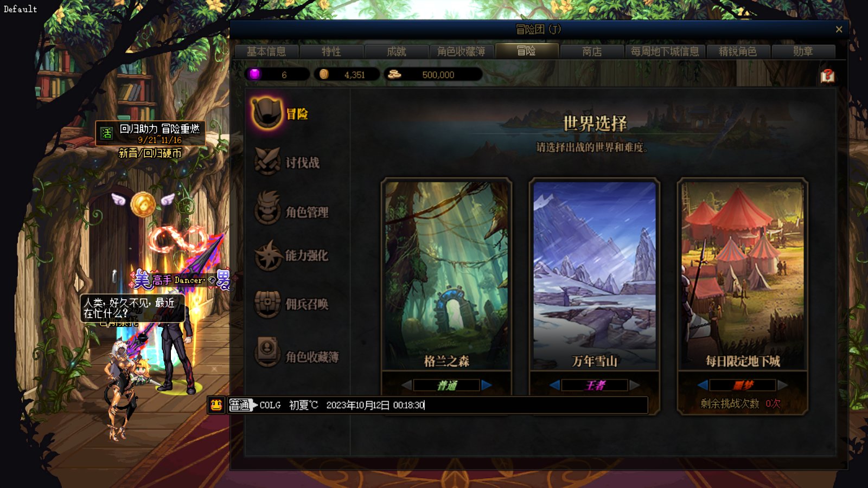
Task: Click the 回归助力 冒险重燃 event banner
Action: 150,133
